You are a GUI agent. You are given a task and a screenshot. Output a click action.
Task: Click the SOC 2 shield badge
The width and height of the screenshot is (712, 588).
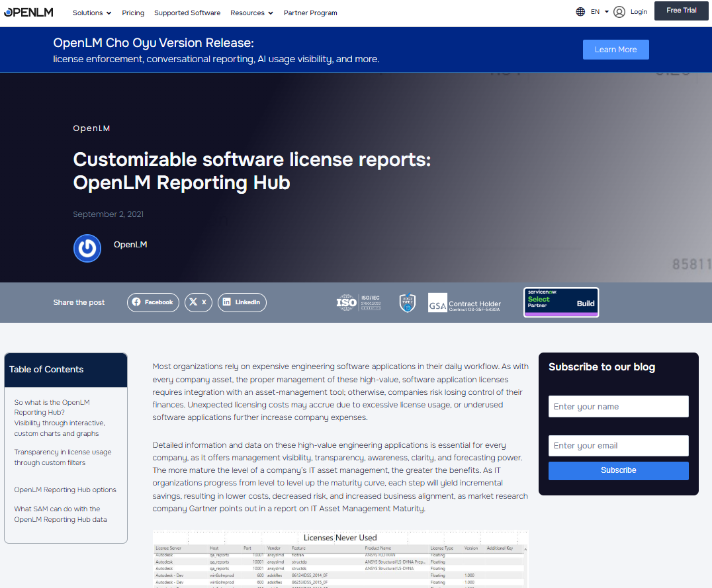[x=408, y=303]
